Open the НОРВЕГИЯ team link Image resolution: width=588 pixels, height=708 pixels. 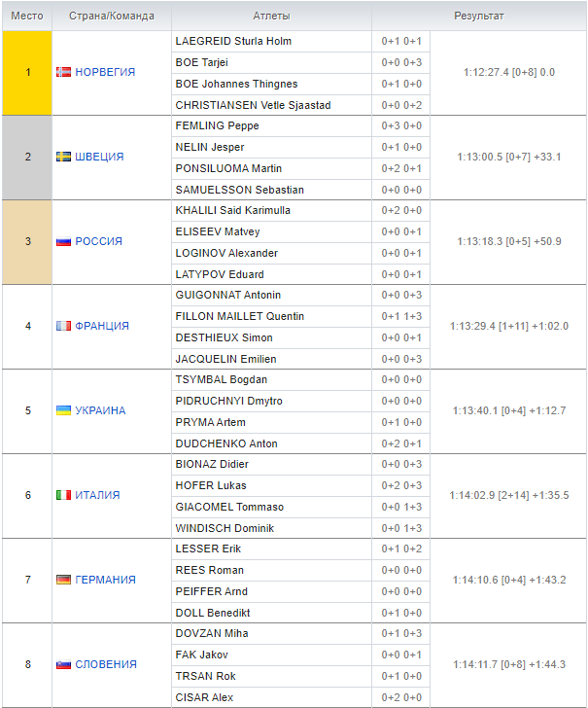click(105, 72)
